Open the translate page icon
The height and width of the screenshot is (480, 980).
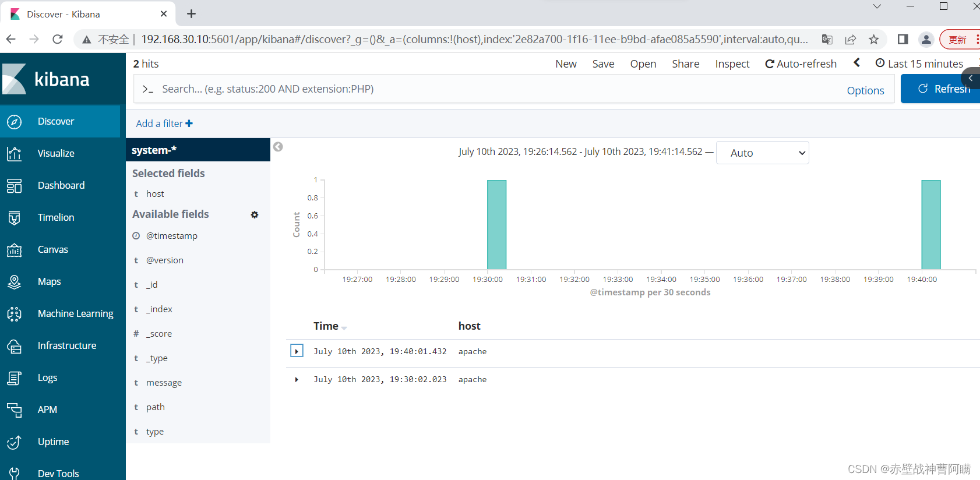[827, 40]
